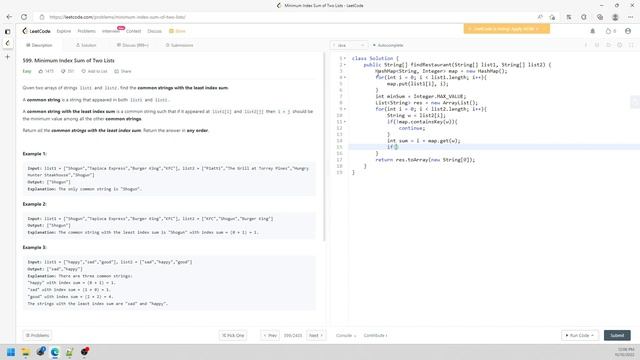Screen dimensions: 640x360
Task: Open browser collections icon
Action: [x=600, y=17]
